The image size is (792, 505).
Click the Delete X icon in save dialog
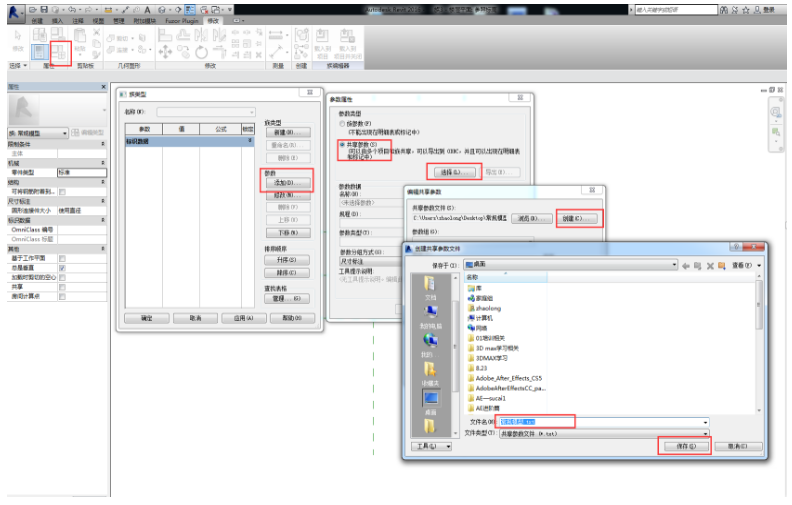pos(710,266)
